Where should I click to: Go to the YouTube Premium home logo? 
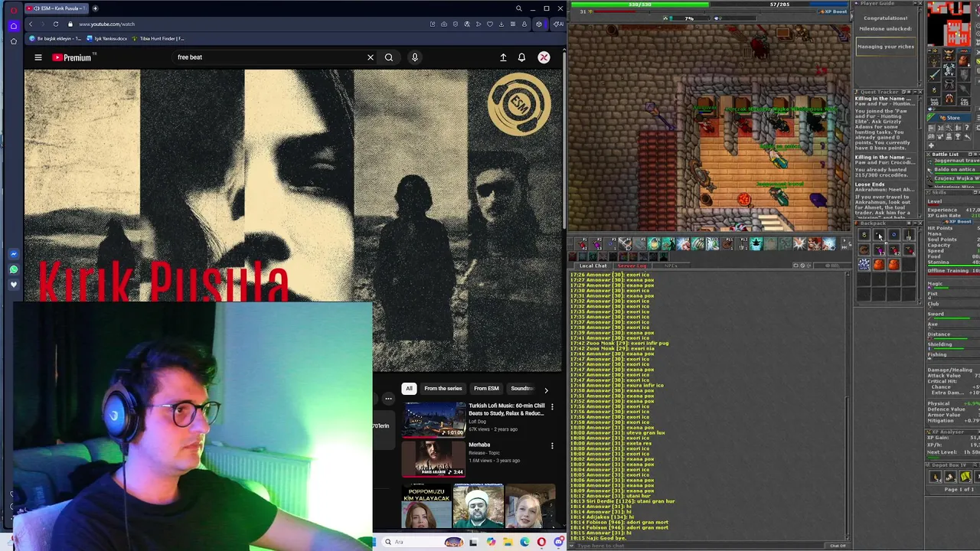[x=72, y=57]
